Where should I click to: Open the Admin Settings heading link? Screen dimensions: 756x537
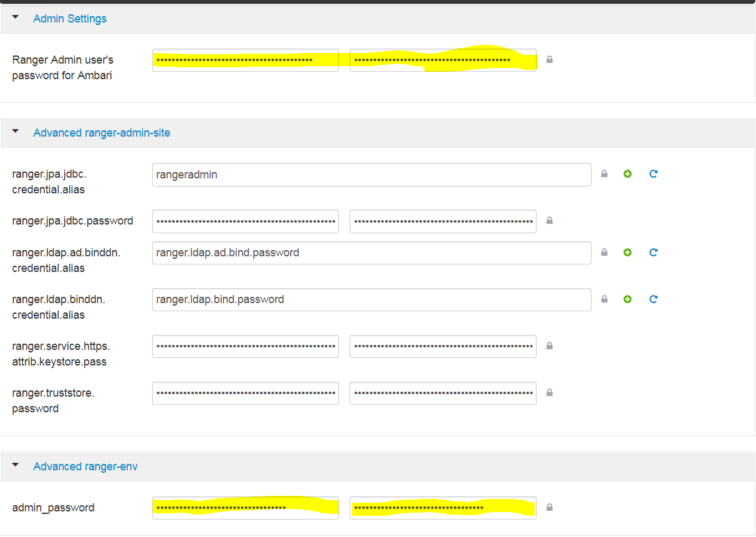click(x=70, y=18)
